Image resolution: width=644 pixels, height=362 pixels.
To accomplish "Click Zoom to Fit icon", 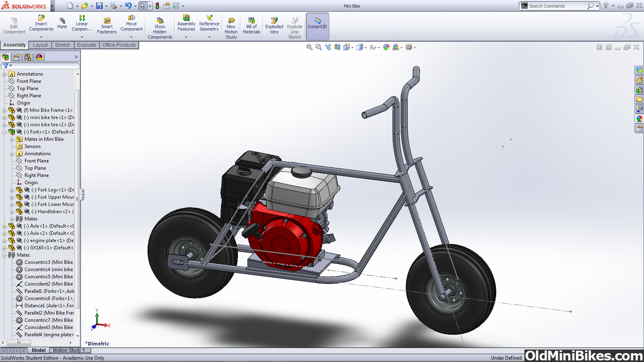I will 309,47.
